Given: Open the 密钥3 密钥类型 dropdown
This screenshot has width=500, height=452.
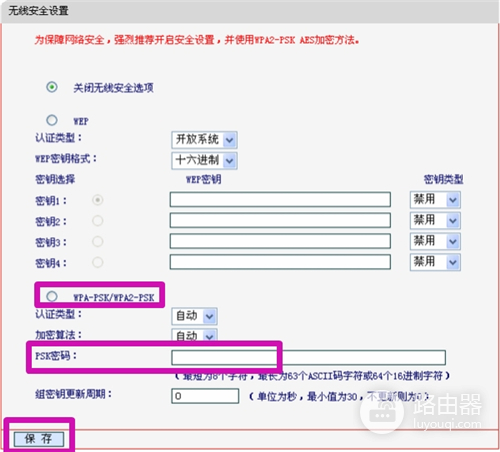Looking at the screenshot, I should coord(435,241).
